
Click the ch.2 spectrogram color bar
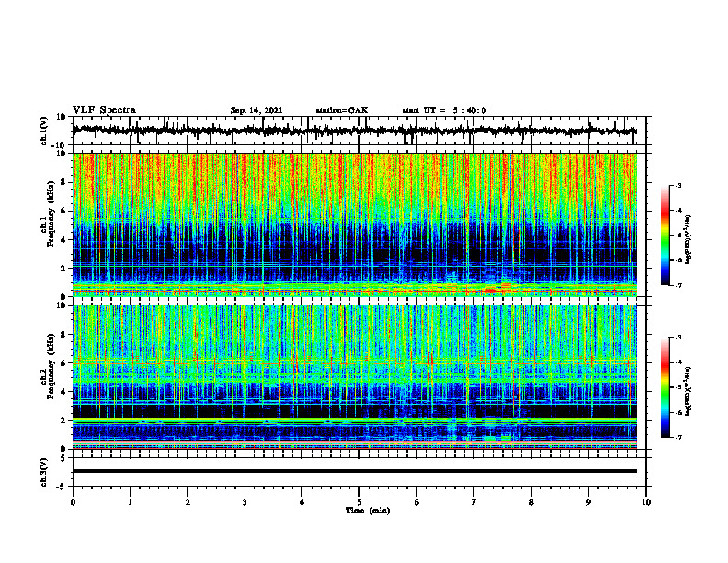[x=665, y=387]
